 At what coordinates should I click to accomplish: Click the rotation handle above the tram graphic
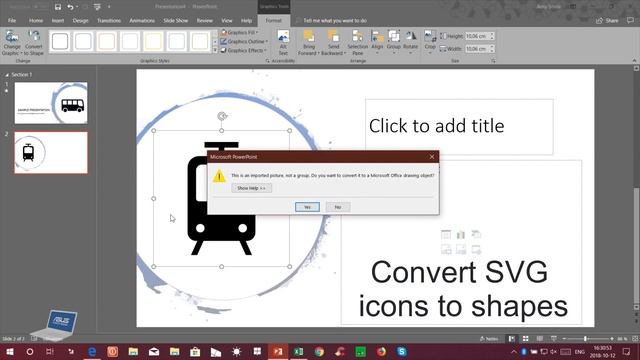point(222,116)
